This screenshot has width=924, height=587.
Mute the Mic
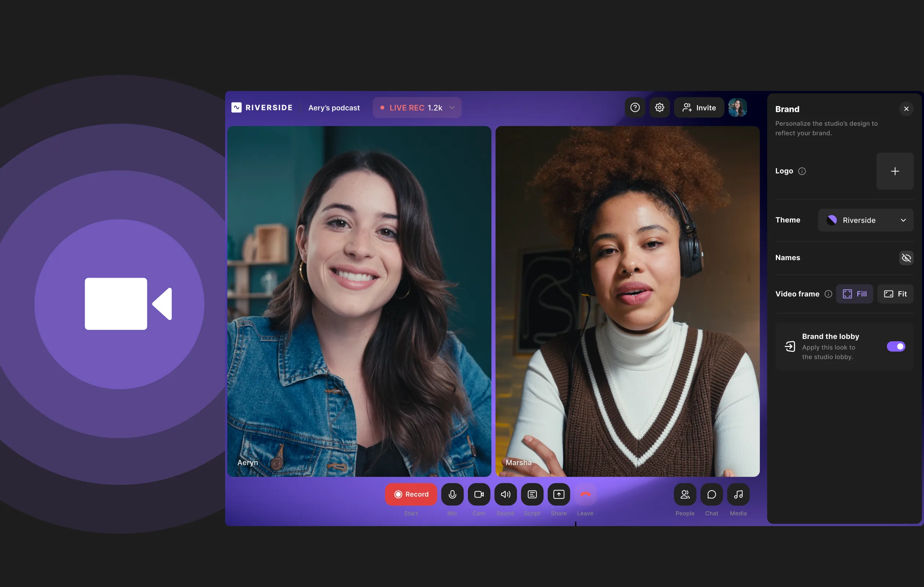tap(452, 495)
